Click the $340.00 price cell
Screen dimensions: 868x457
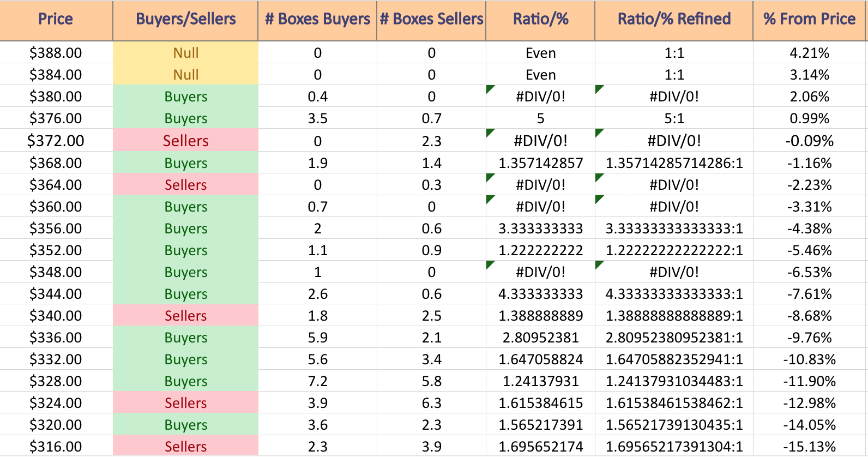point(56,316)
